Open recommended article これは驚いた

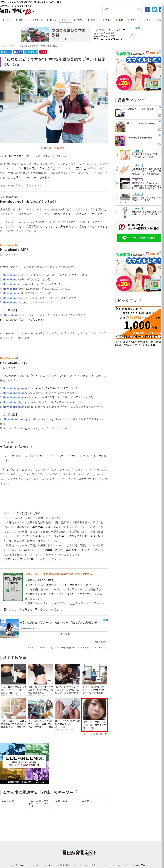[13, 713]
